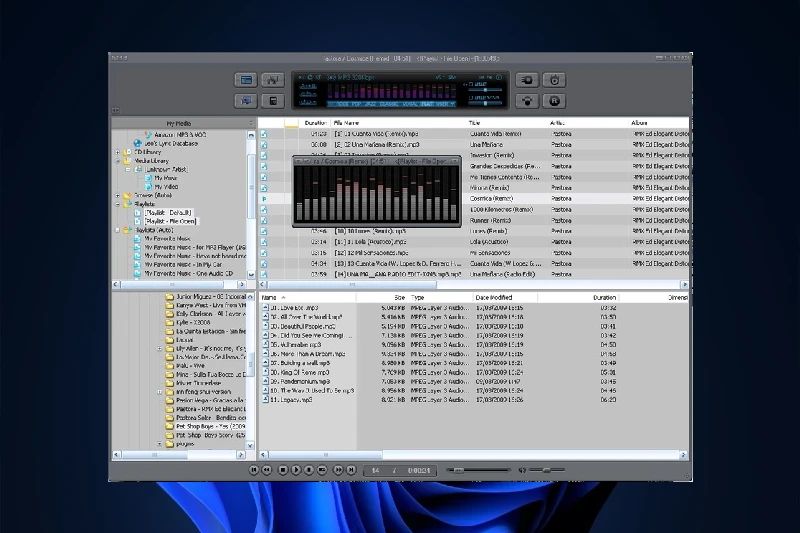Click the Pet Shop Boys - Yes folder
800x533 pixels.
click(x=205, y=426)
